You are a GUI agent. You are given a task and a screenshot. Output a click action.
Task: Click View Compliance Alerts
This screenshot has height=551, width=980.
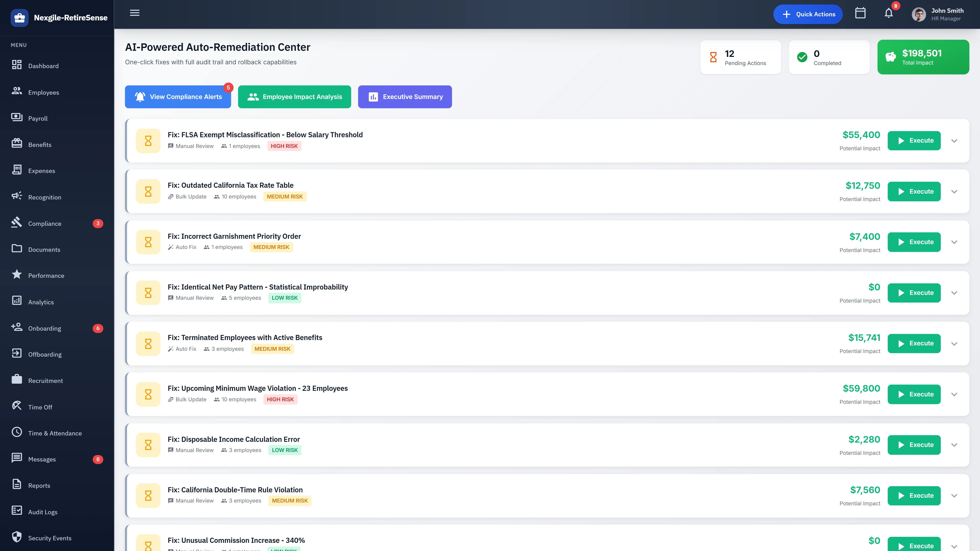[x=178, y=97]
